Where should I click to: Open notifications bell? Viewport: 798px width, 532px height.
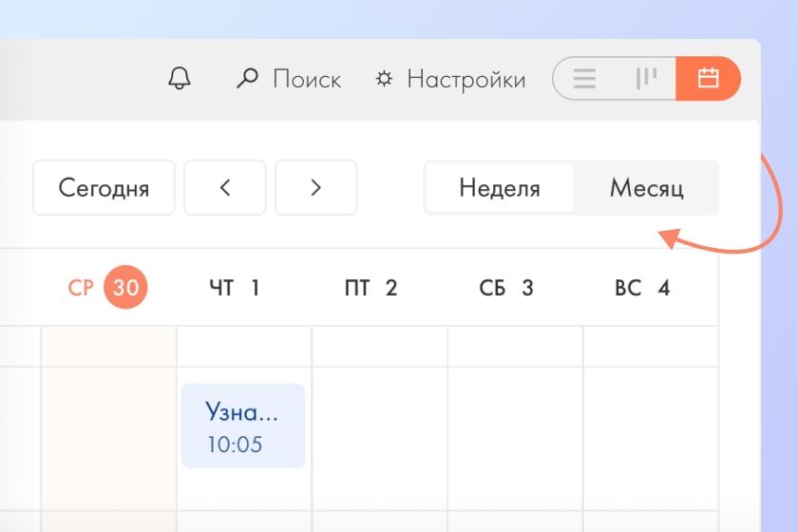pos(180,79)
